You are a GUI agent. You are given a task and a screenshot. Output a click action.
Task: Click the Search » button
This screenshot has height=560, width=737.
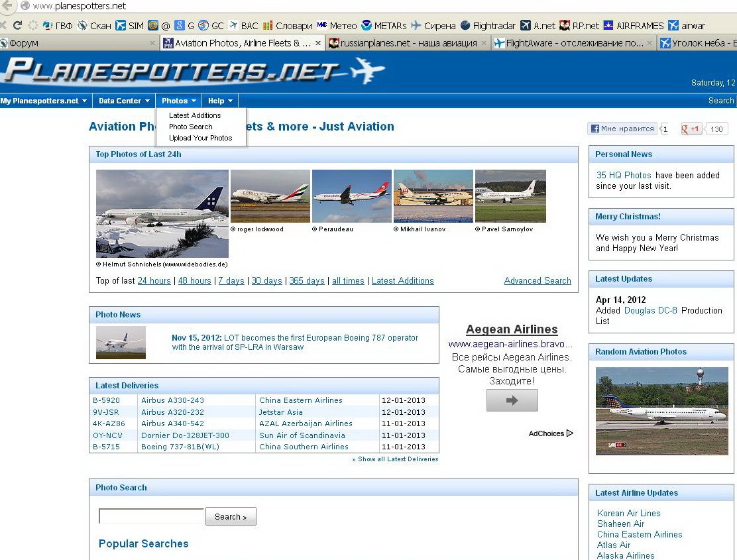(x=231, y=516)
